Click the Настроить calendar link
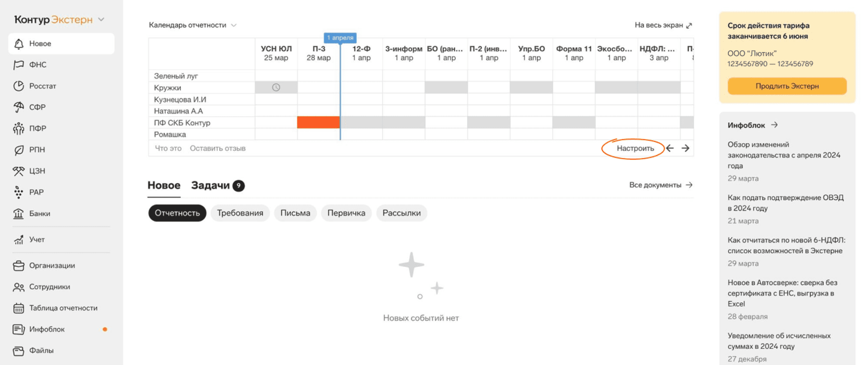868x365 pixels. (x=635, y=148)
